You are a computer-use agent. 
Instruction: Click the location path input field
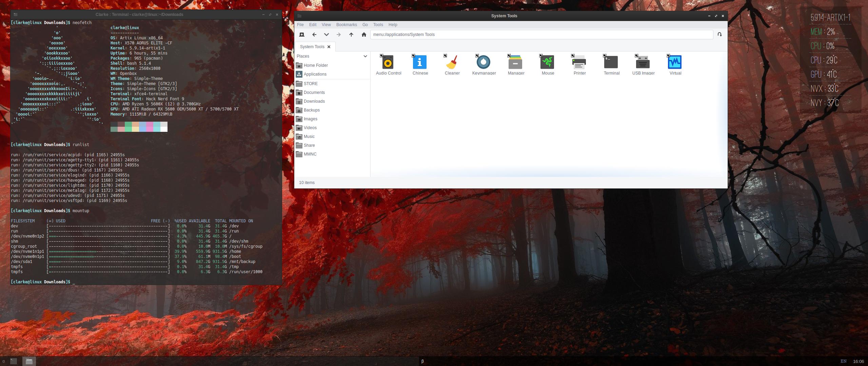pyautogui.click(x=541, y=35)
